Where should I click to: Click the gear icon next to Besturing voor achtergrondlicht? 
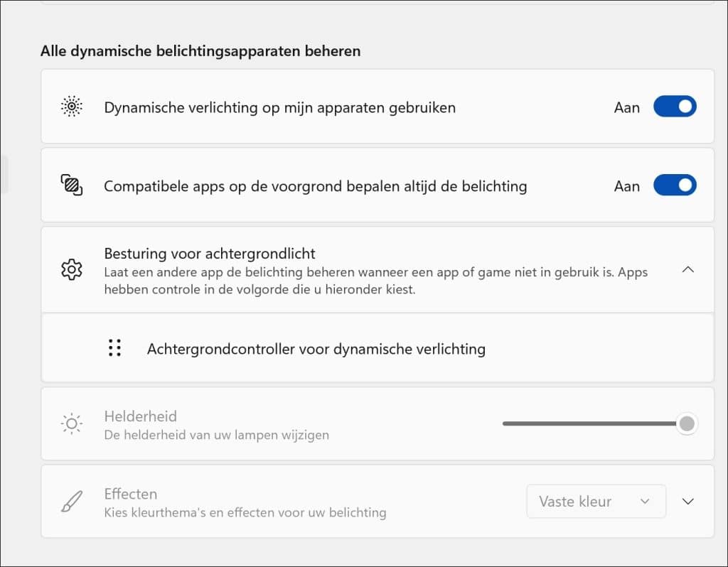[x=71, y=270]
